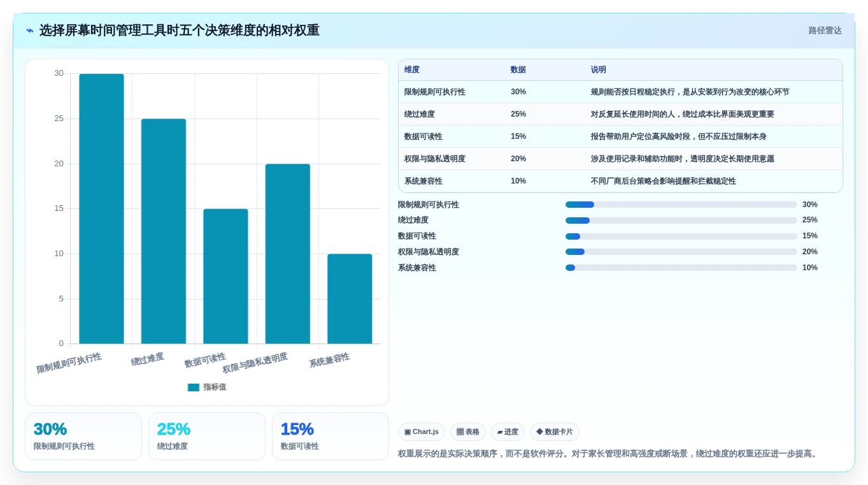This screenshot has width=868, height=485.
Task: Click description starting 涉及使用记录和辅助功能时
Action: 682,159
